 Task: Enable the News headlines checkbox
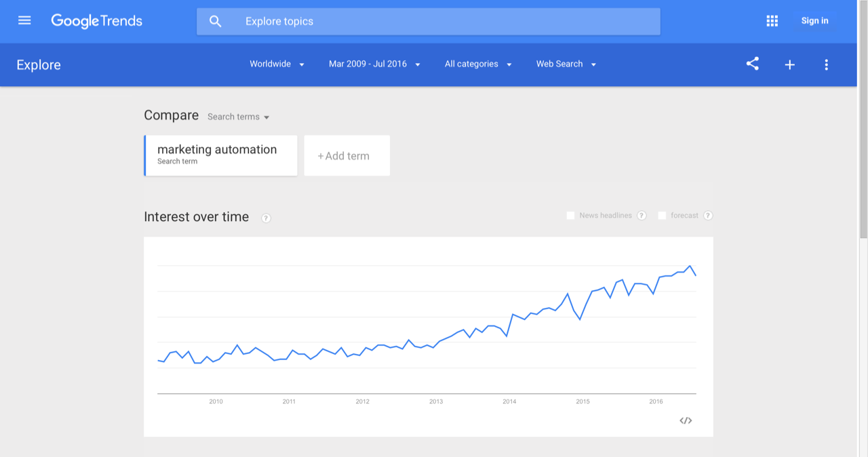570,216
